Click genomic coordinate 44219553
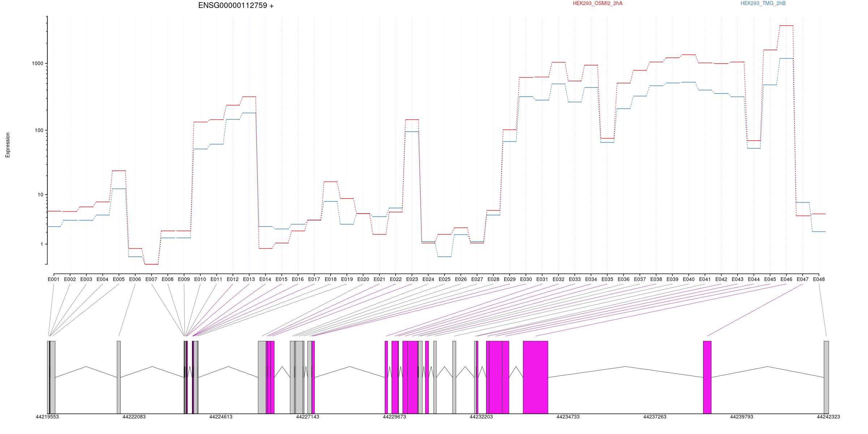 point(47,417)
